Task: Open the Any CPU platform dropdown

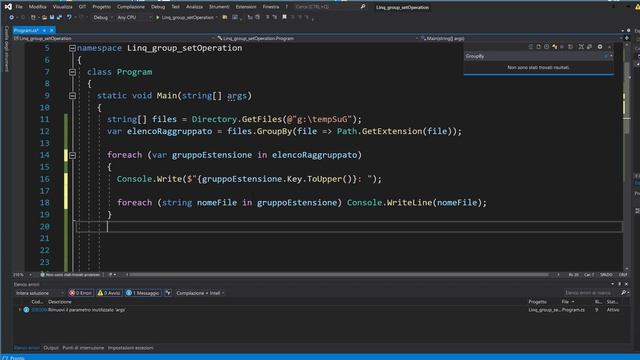Action: click(134, 17)
